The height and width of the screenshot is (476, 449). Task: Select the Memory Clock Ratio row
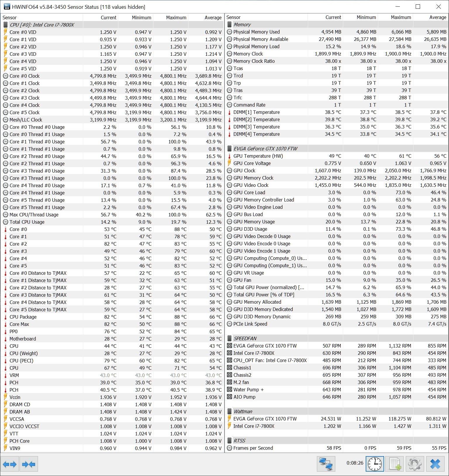pyautogui.click(x=336, y=61)
